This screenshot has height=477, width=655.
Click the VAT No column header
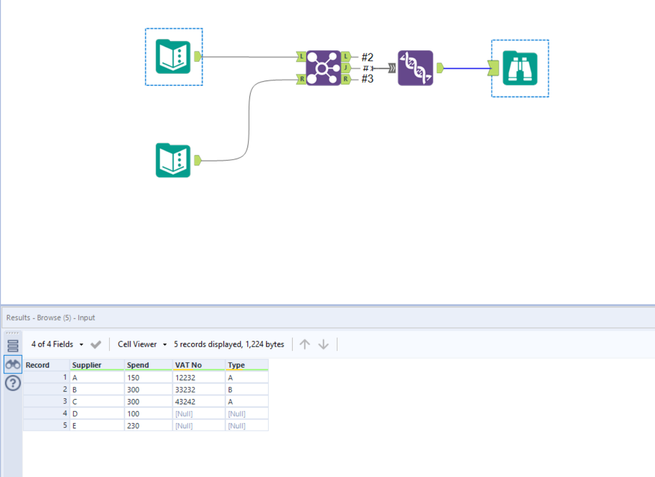(x=199, y=365)
